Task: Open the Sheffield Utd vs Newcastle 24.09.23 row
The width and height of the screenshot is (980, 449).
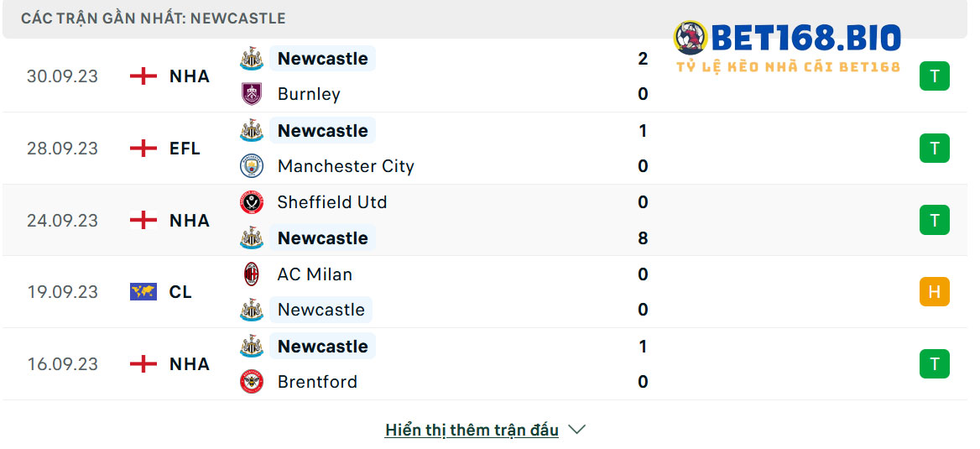Action: point(485,220)
